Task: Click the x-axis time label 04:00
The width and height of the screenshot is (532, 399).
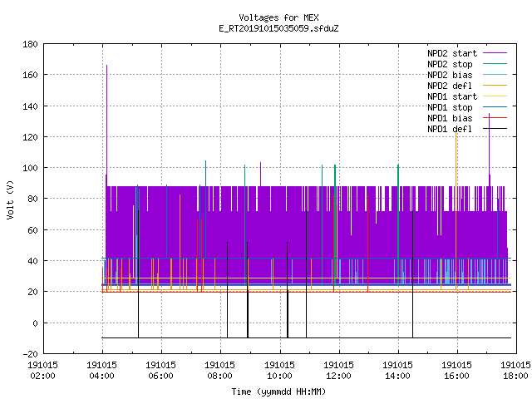Action: pyautogui.click(x=101, y=376)
